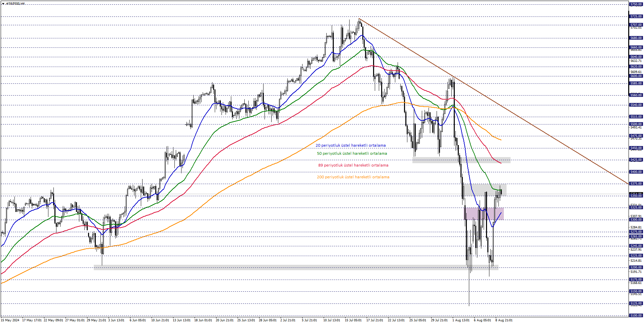Image resolution: width=644 pixels, height=324 pixels.
Task: Click the 28 Jun 05:01 time label
Action: coord(268,320)
